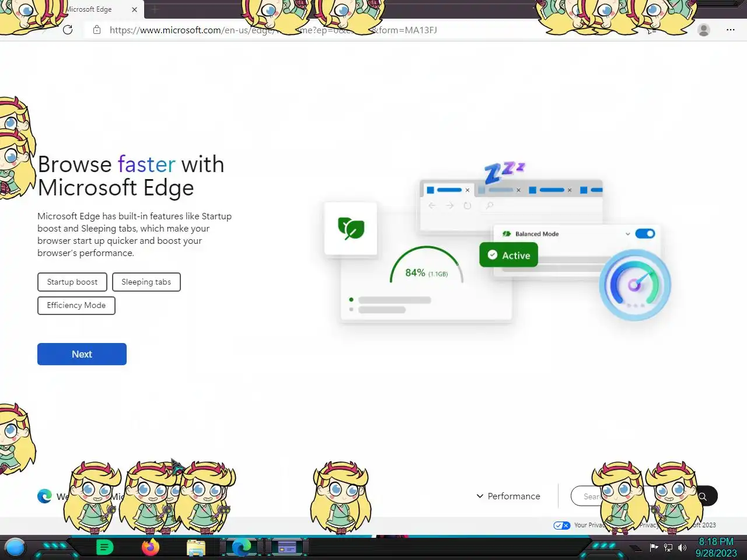Image resolution: width=747 pixels, height=560 pixels.
Task: View site information via the lock icon
Action: tap(97, 30)
